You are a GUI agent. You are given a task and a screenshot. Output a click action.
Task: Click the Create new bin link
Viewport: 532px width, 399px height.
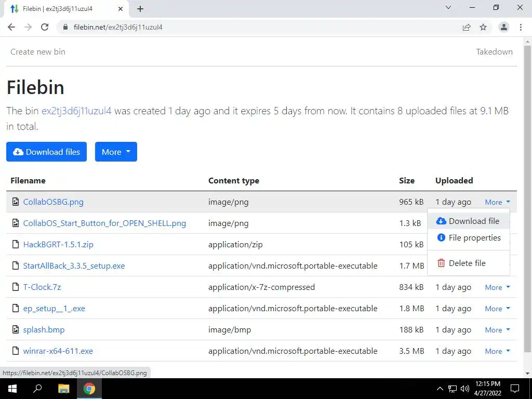pyautogui.click(x=37, y=52)
